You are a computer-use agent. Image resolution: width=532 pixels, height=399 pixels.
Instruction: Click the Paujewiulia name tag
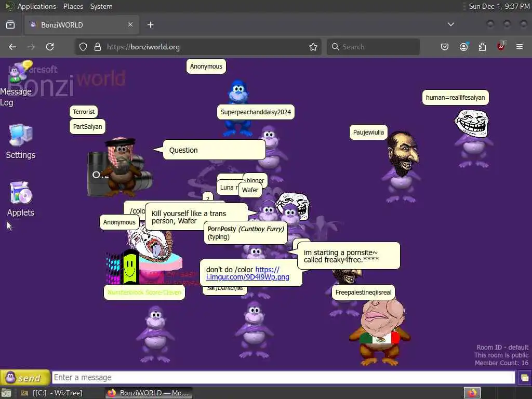pos(368,132)
